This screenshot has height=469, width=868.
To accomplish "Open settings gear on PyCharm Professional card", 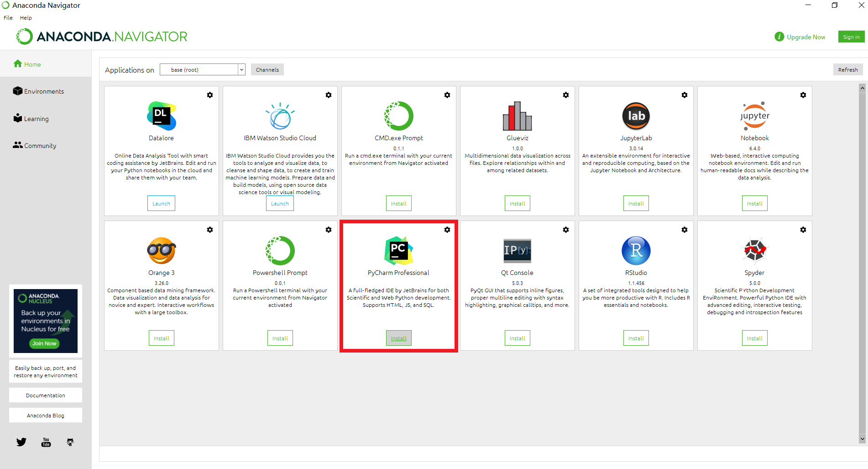I will pos(447,230).
